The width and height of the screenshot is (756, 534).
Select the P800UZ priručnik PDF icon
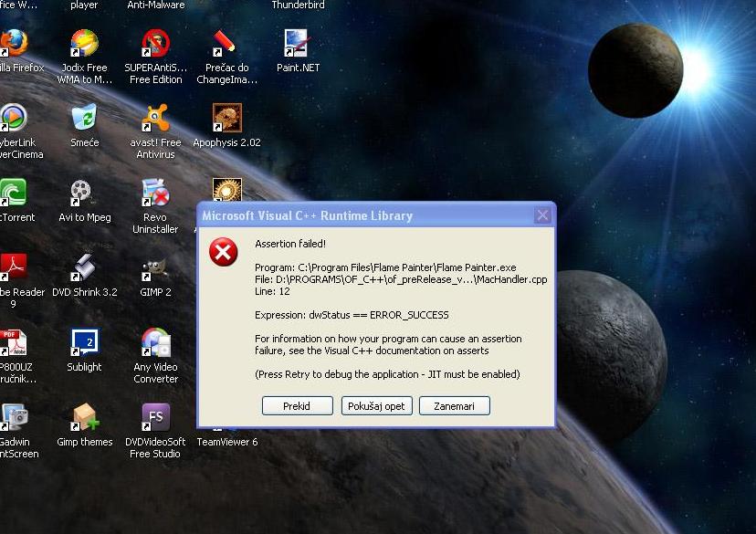coord(14,342)
